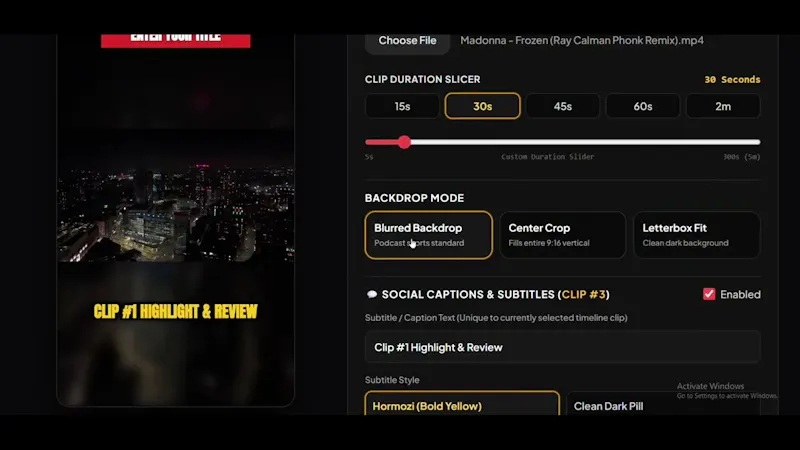The image size is (800, 450).
Task: Click the 'Custom Duration Slider' label
Action: pyautogui.click(x=547, y=157)
